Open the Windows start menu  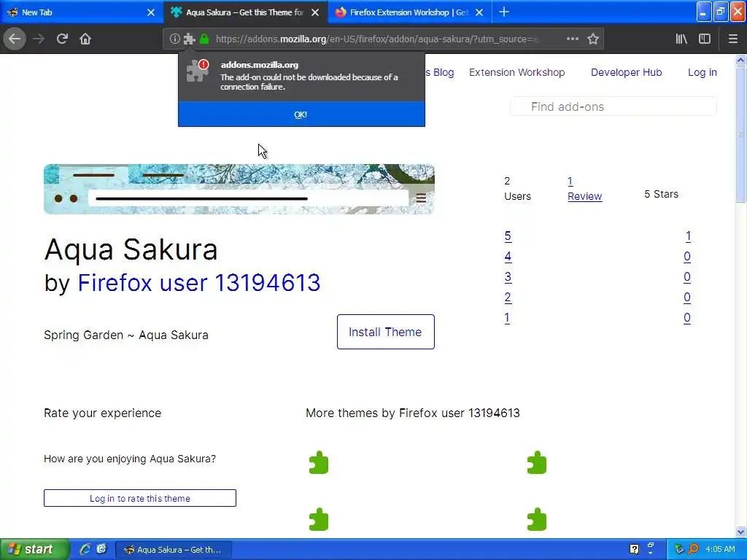click(34, 550)
